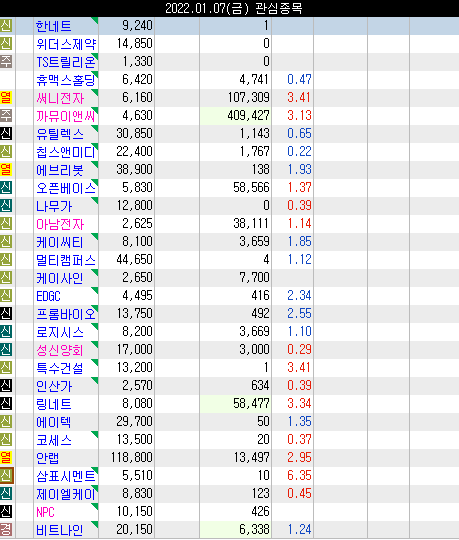
Task: Select stock name NPC
Action: (x=45, y=512)
